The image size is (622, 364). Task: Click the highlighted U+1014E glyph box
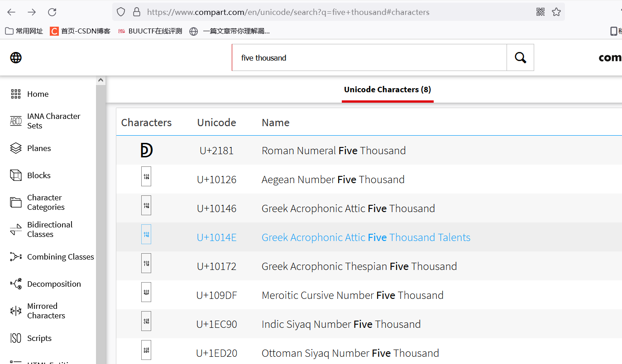[146, 234]
